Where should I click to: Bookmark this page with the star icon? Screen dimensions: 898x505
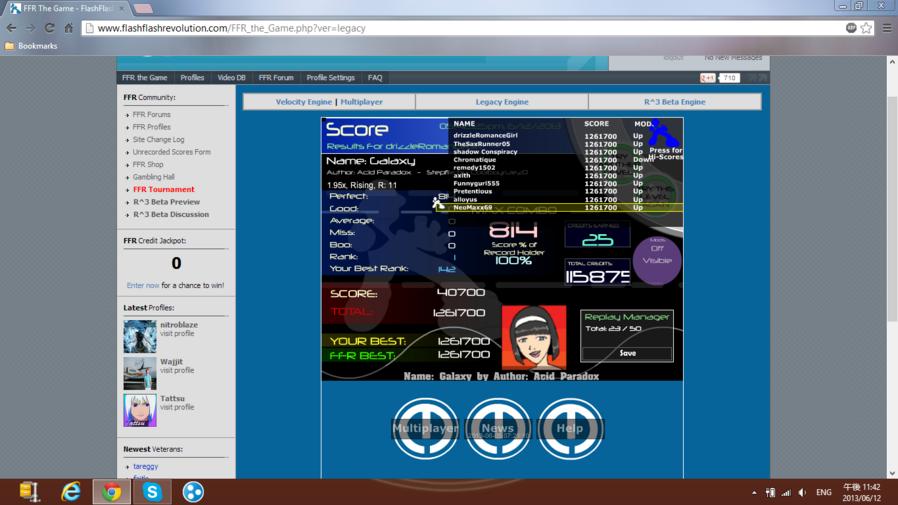tap(866, 28)
